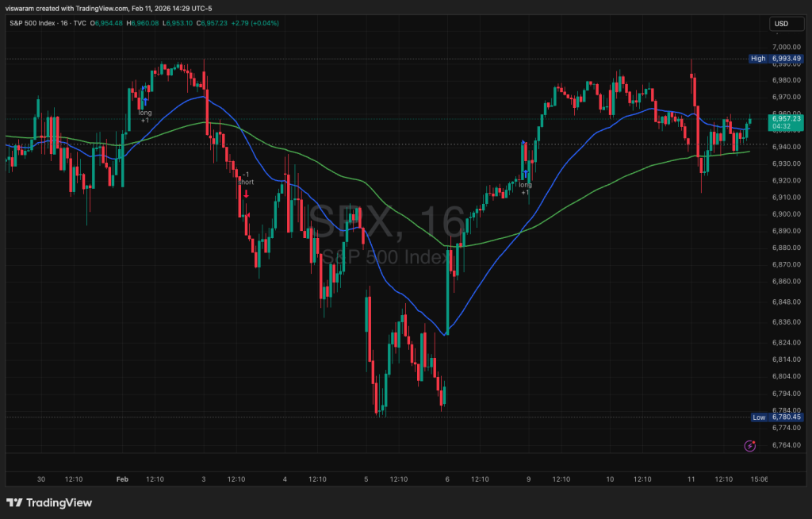Image resolution: width=812 pixels, height=519 pixels.
Task: Click the TradingView logo at bottom left
Action: point(49,502)
